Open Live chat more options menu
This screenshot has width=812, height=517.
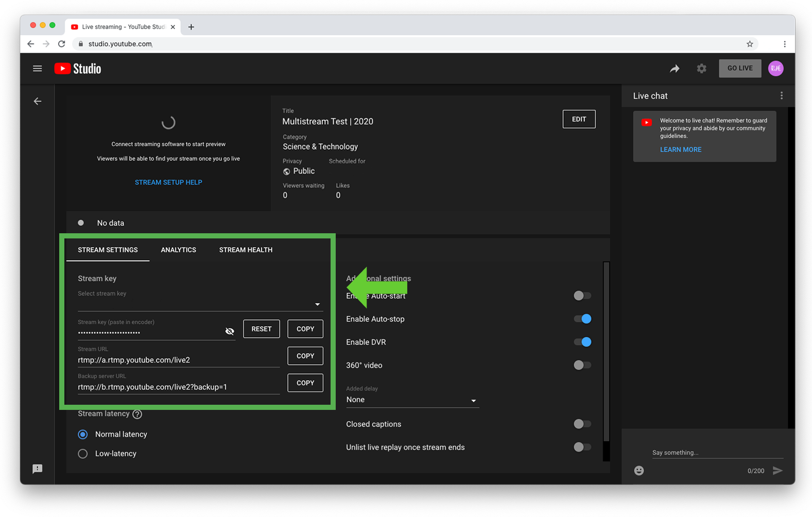782,96
